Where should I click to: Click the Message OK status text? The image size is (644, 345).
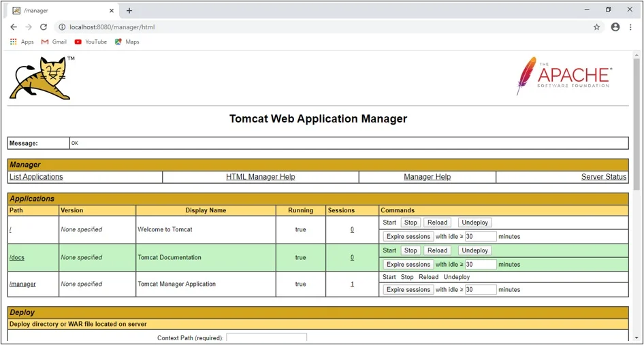(74, 144)
